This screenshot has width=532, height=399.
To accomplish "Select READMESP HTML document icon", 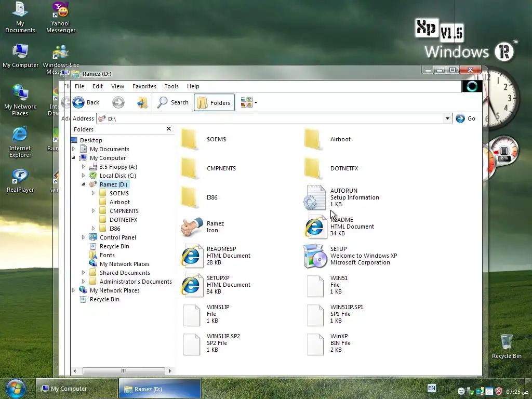I will coord(192,256).
